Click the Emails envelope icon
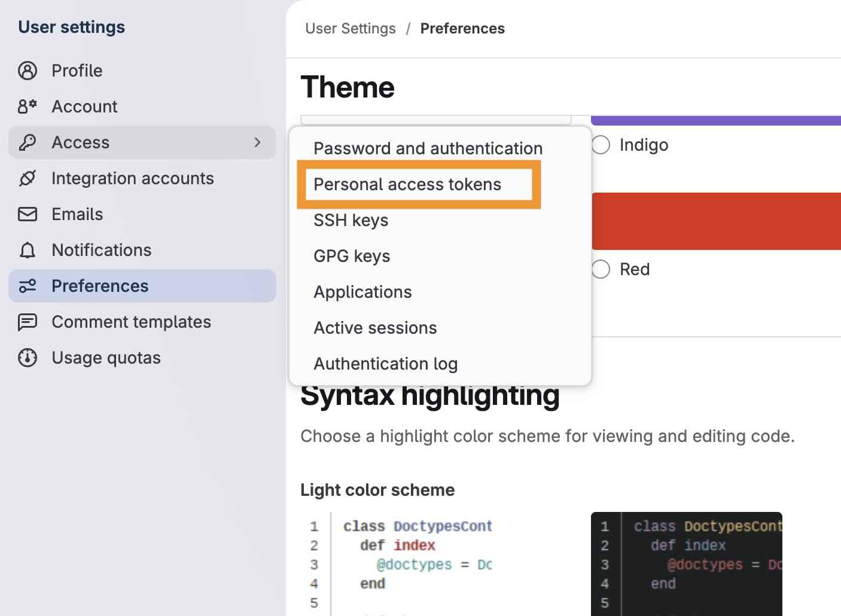Viewport: 841px width, 616px height. click(x=28, y=214)
